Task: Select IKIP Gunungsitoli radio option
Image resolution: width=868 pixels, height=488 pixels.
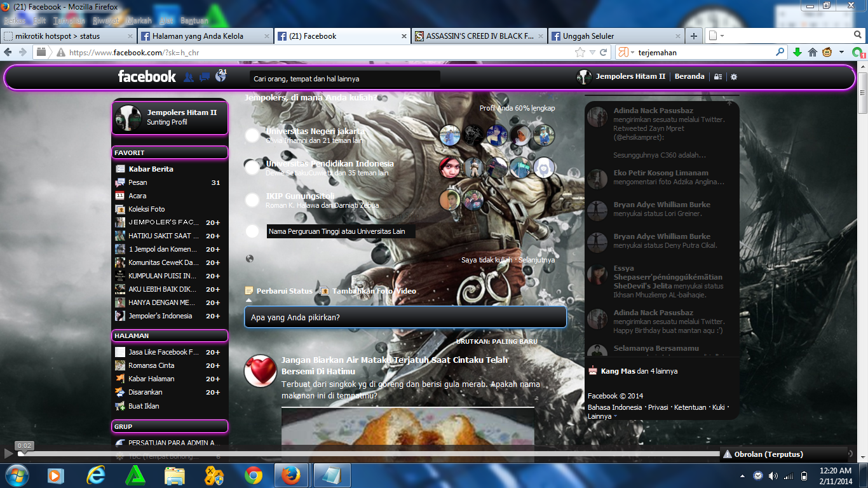Action: pos(252,200)
